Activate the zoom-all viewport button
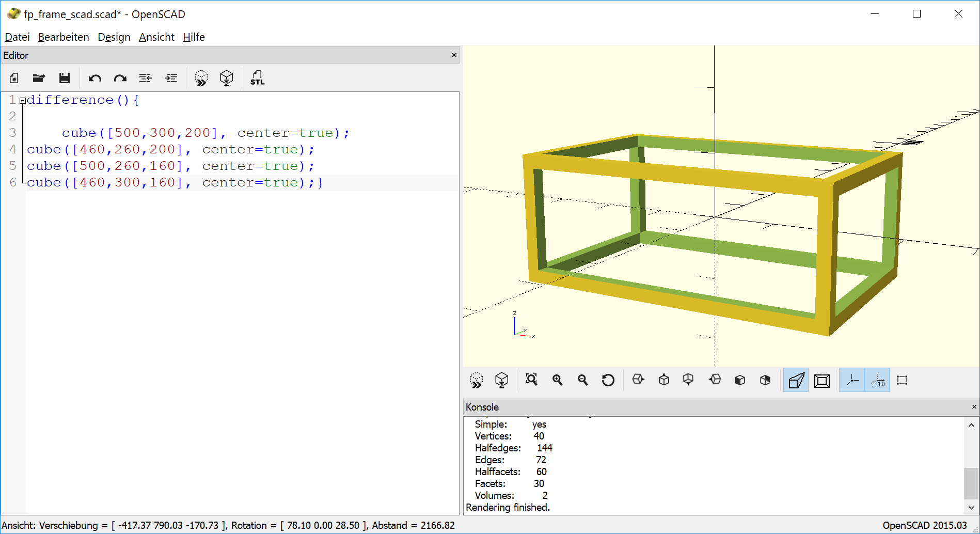This screenshot has width=980, height=534. [531, 380]
